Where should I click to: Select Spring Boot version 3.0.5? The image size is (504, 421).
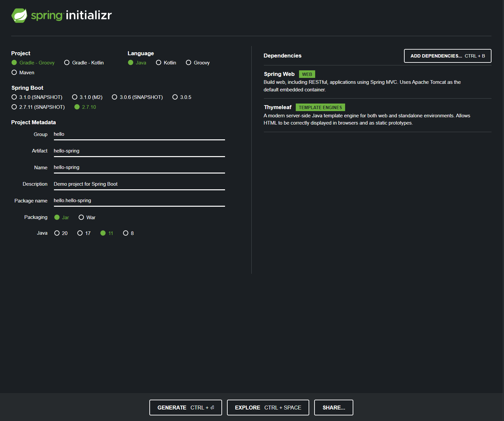[x=182, y=97]
